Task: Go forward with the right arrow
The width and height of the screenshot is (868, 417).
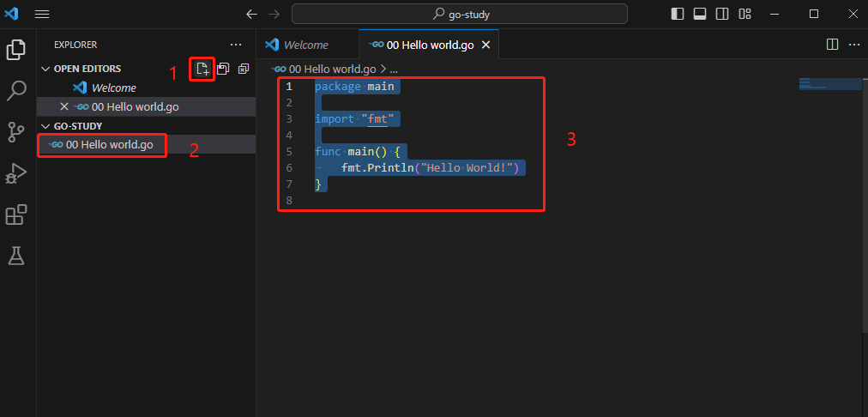Action: 274,15
